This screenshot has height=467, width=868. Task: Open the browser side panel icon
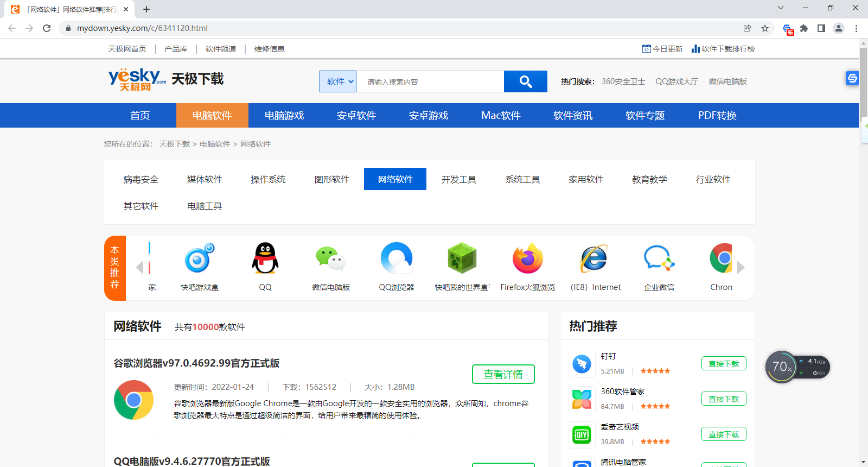tap(821, 28)
